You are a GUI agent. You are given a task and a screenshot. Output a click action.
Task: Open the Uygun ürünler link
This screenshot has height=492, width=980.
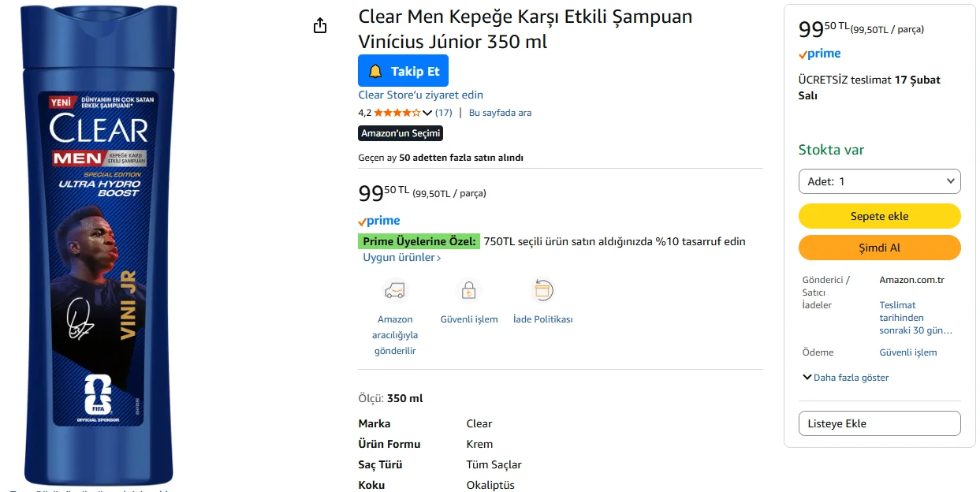401,258
